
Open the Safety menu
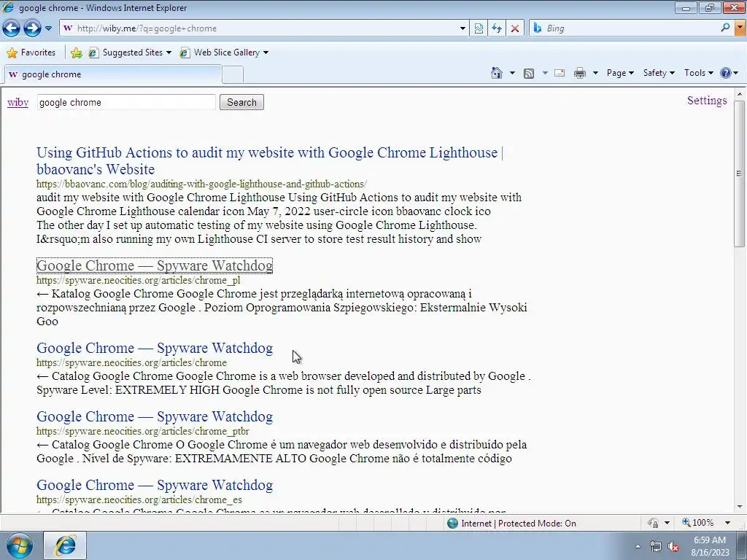[659, 73]
